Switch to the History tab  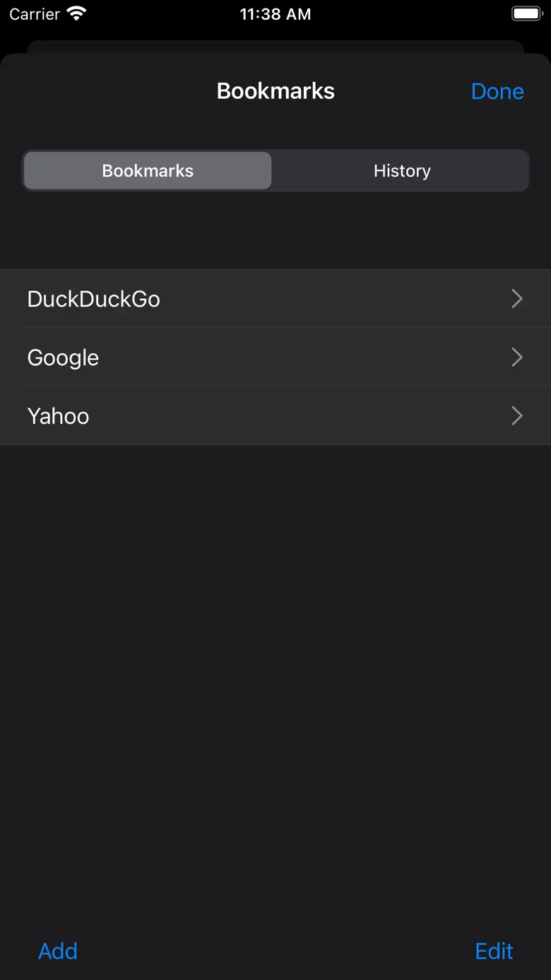coord(401,171)
